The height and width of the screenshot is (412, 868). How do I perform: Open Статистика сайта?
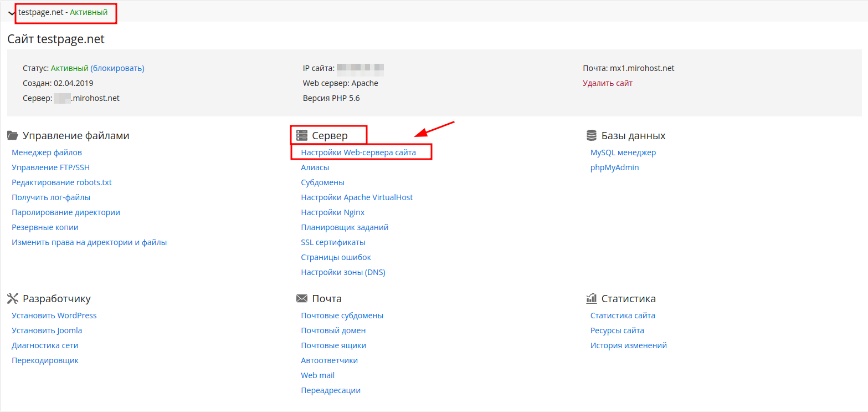pos(623,316)
